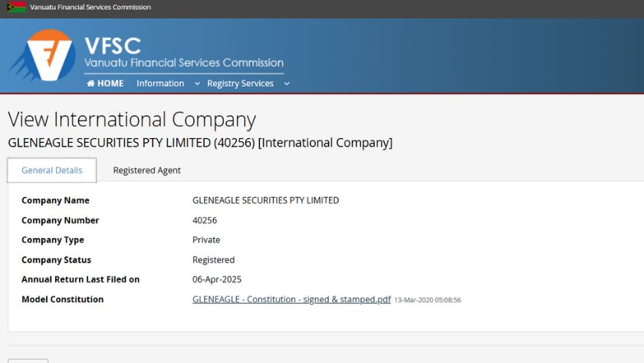Open the Registry Services menu

(240, 84)
